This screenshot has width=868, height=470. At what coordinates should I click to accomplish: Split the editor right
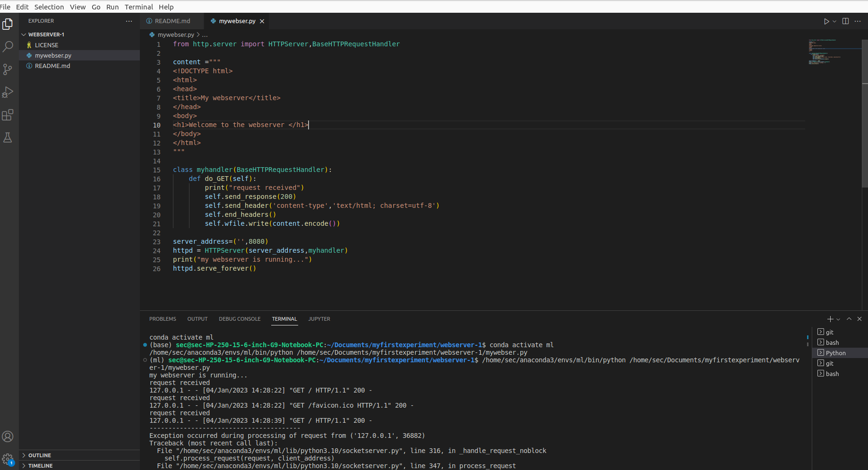(845, 21)
